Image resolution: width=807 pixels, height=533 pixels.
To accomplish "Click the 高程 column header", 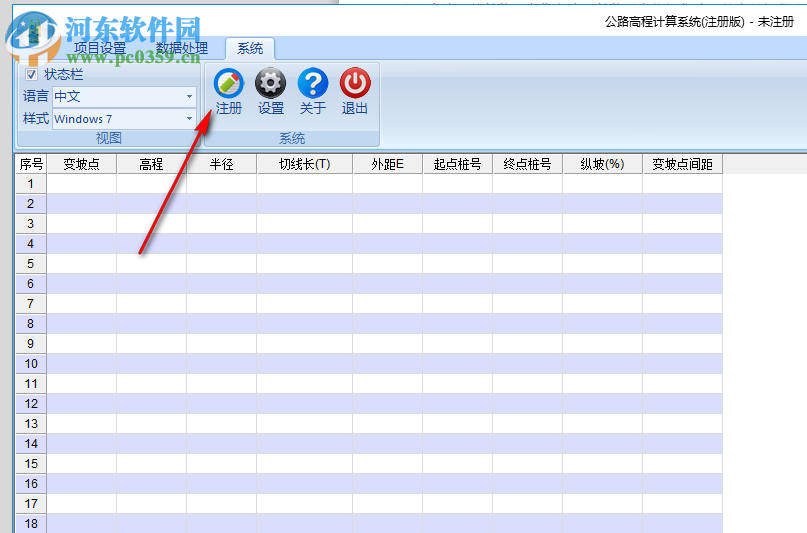I will pos(151,164).
